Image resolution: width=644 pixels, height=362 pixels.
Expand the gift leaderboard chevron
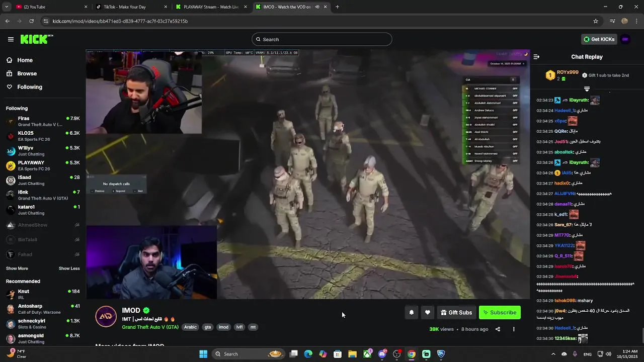[x=587, y=89]
